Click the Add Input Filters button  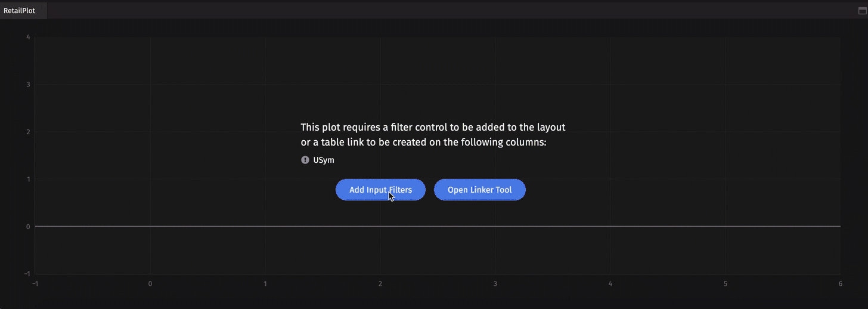coord(380,190)
